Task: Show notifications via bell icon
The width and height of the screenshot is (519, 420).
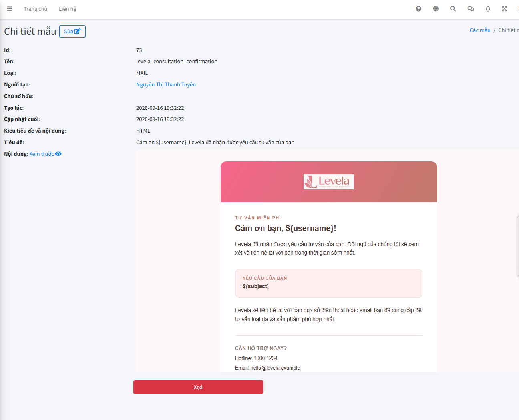Action: coord(488,9)
